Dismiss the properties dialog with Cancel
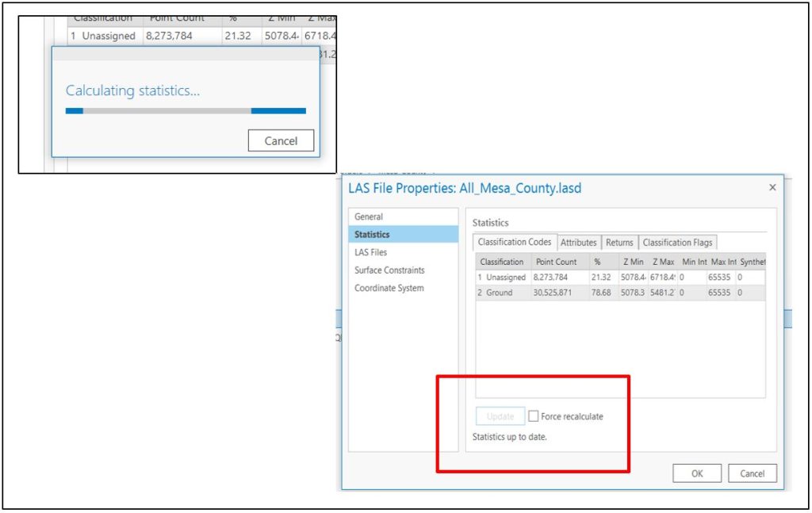 tap(752, 473)
